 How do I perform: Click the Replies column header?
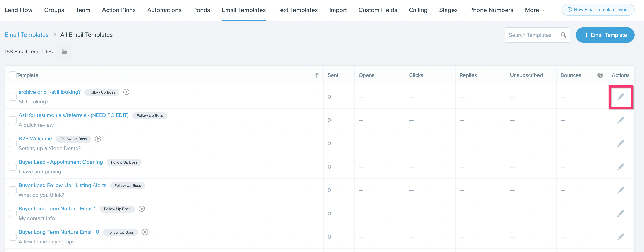coord(468,75)
